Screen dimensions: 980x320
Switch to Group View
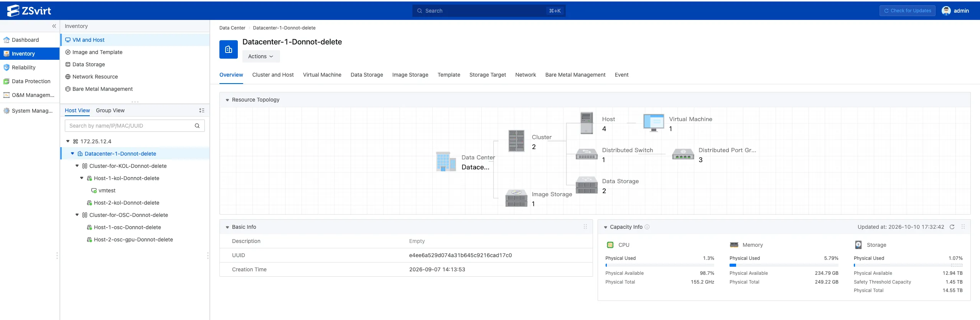pyautogui.click(x=110, y=110)
